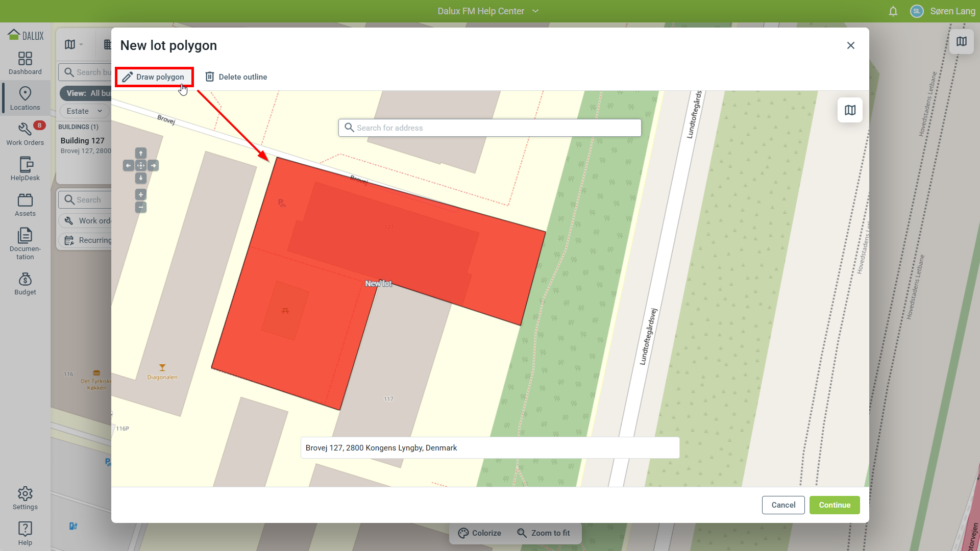
Task: Zoom in map with plus button
Action: coord(141,195)
